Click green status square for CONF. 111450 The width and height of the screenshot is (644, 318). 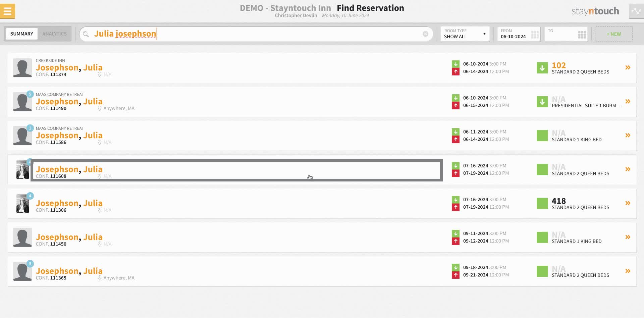click(x=542, y=237)
